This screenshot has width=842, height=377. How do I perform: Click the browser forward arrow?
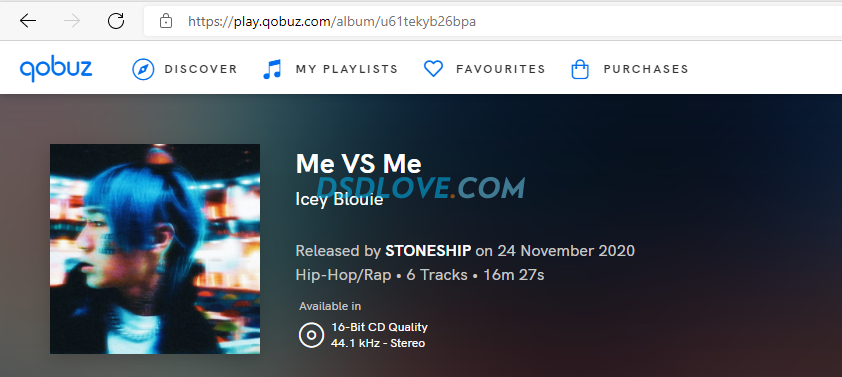[x=71, y=21]
